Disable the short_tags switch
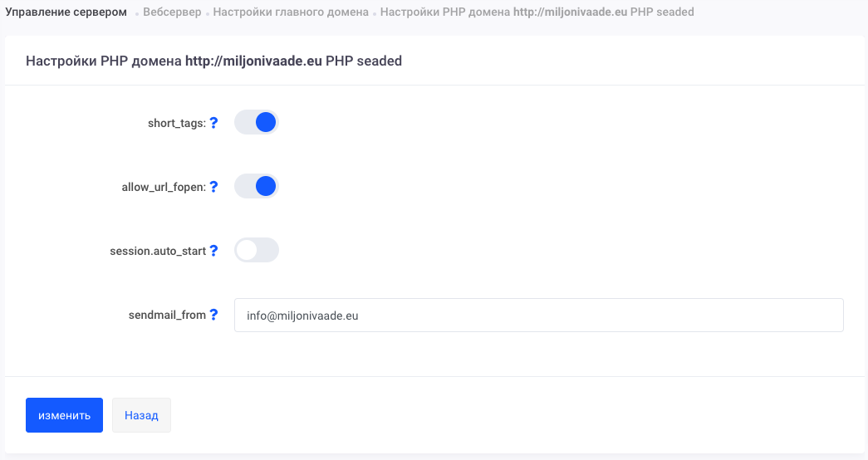Image resolution: width=868 pixels, height=460 pixels. pos(256,123)
